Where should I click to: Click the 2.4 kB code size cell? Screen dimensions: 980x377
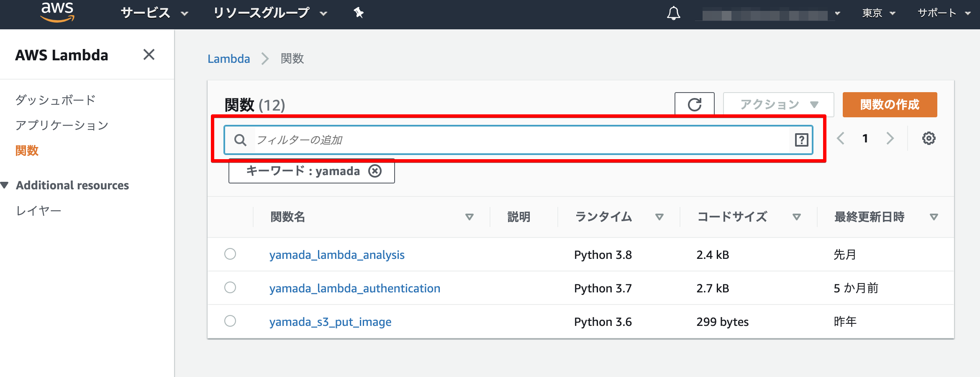coord(713,255)
